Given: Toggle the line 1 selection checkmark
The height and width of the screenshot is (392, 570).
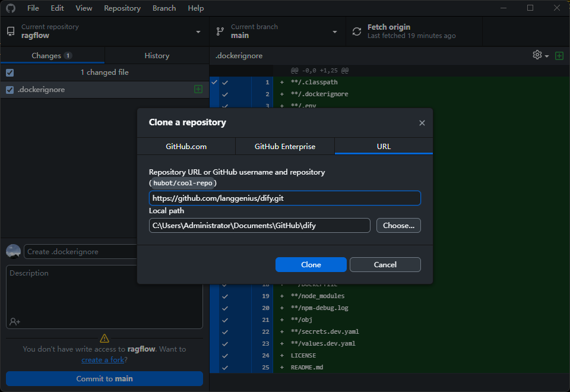Looking at the screenshot, I should [x=225, y=83].
